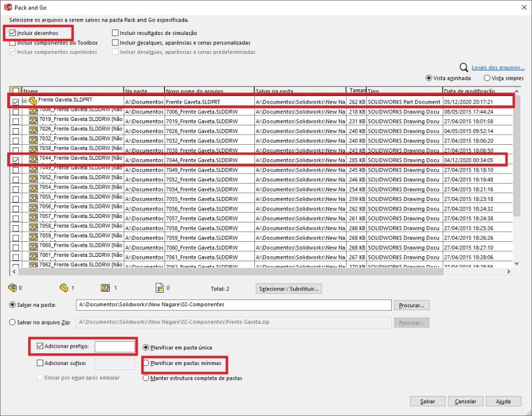Open the Locais dos arquivos link
Image resolution: width=532 pixels, height=416 pixels.
(498, 68)
